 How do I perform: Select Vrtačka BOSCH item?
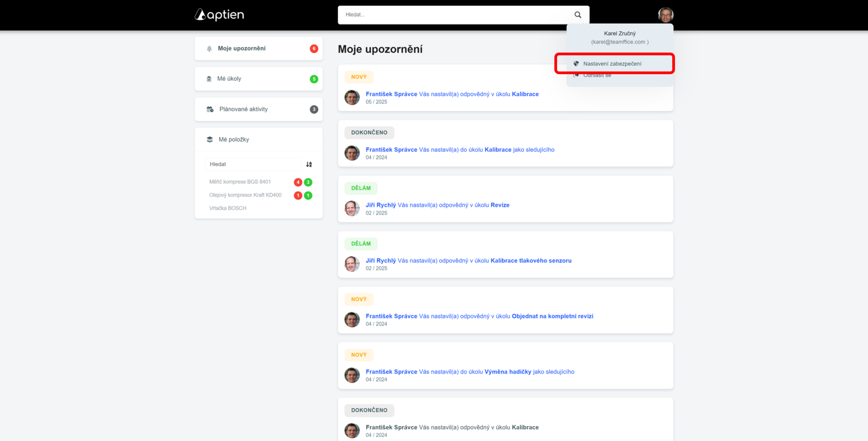(x=228, y=208)
